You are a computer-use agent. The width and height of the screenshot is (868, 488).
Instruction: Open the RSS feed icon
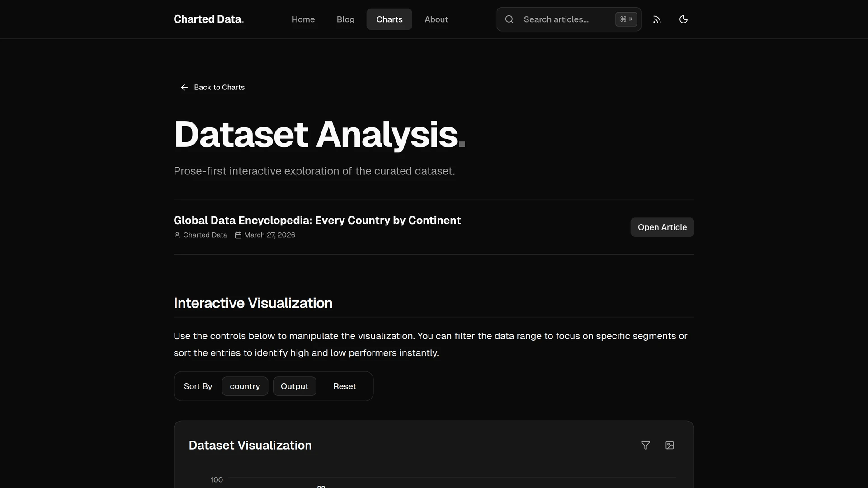click(657, 19)
